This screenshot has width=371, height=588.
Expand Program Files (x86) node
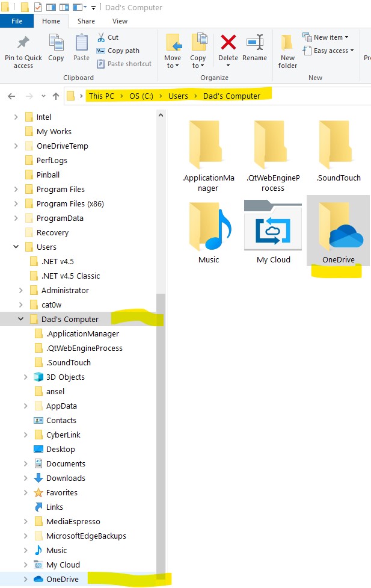click(16, 204)
